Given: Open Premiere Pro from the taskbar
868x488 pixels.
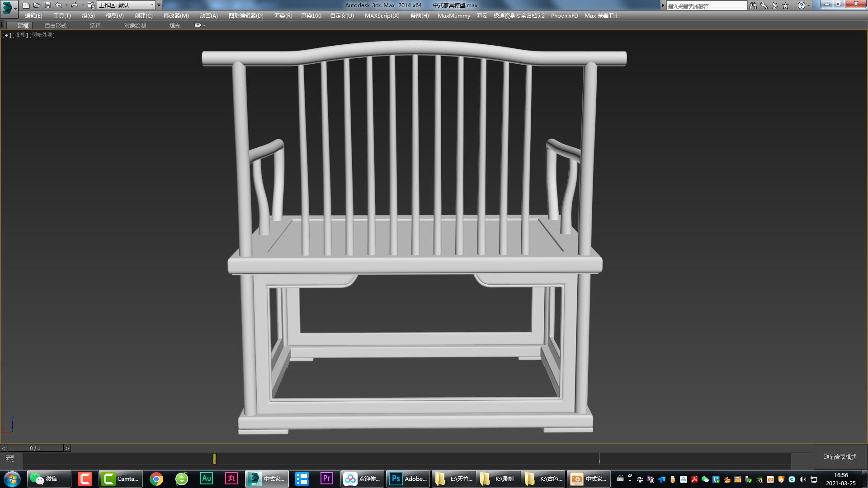Looking at the screenshot, I should click(326, 479).
